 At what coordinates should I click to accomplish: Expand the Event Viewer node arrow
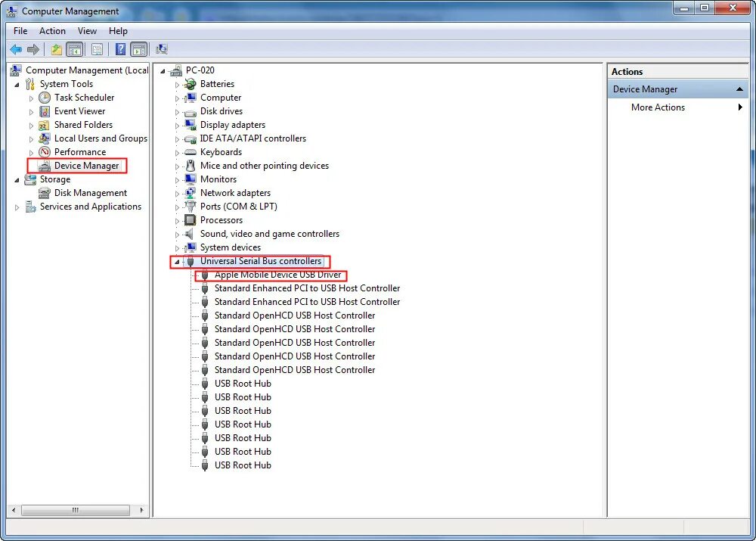coord(31,112)
